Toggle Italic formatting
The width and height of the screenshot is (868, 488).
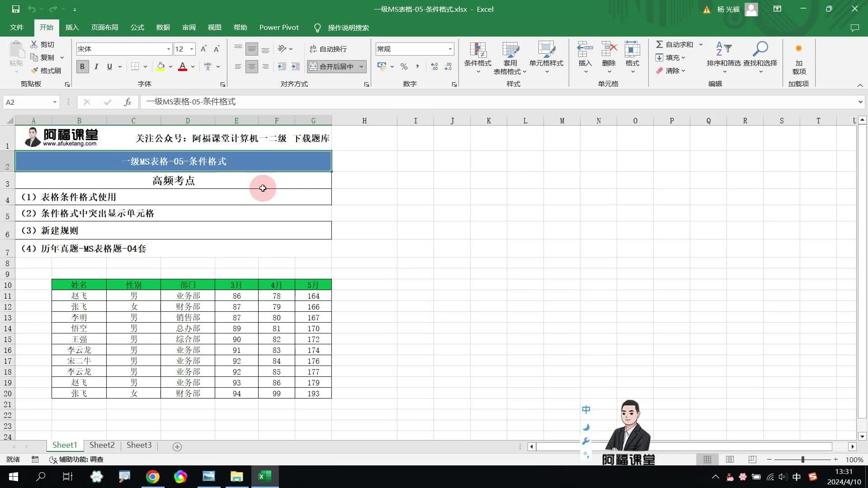click(96, 66)
